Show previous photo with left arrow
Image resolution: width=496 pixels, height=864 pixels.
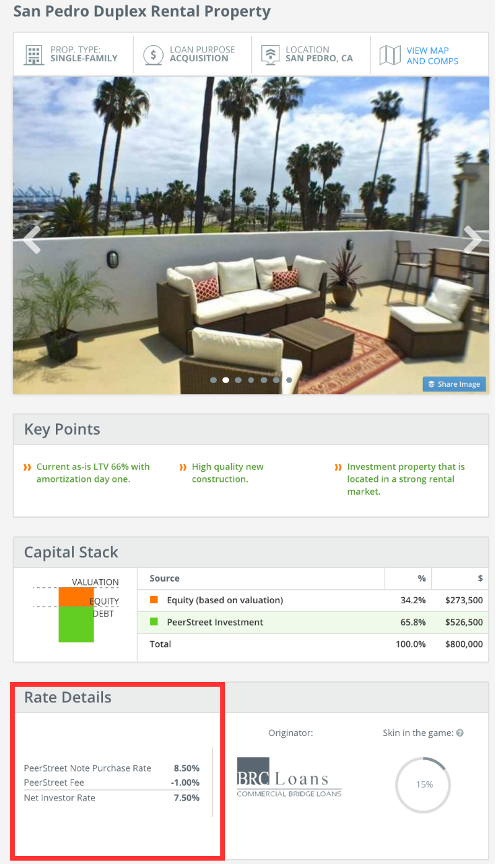coord(32,239)
